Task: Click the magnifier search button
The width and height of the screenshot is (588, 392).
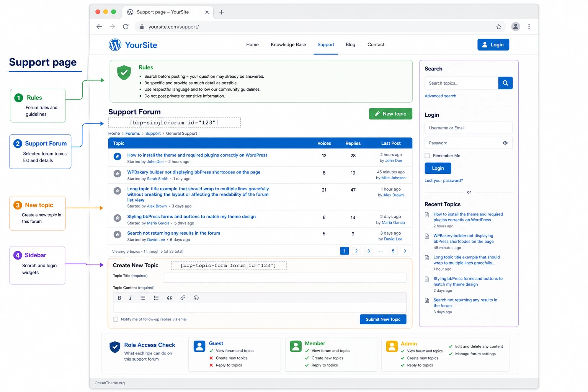Action: (x=505, y=83)
